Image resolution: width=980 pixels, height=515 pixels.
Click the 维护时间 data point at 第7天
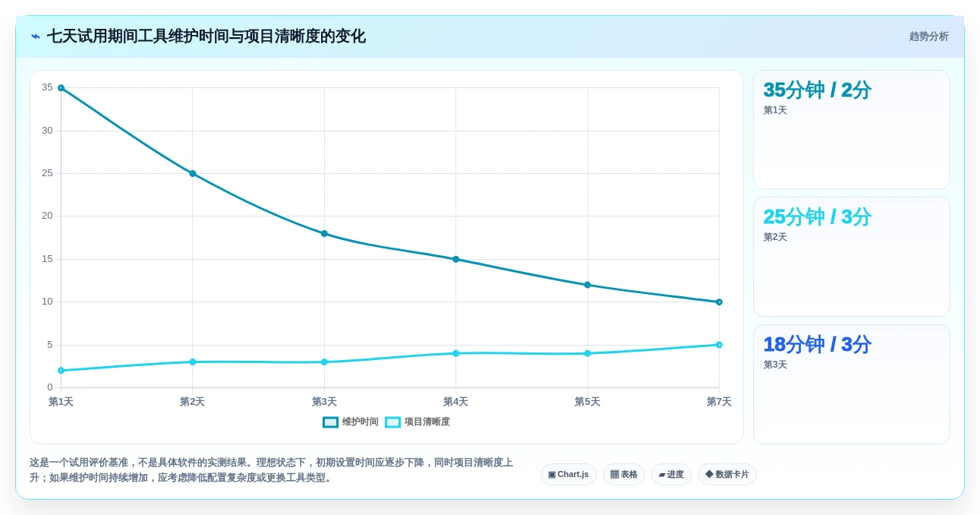(x=719, y=302)
